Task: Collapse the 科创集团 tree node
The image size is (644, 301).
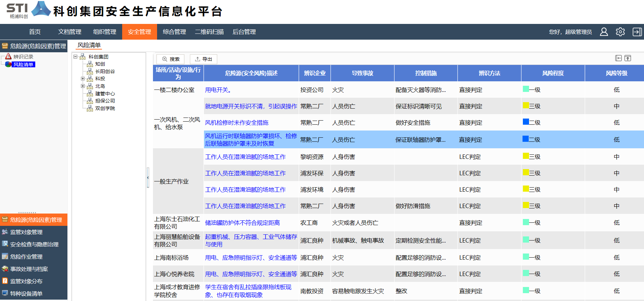Action: [76, 57]
